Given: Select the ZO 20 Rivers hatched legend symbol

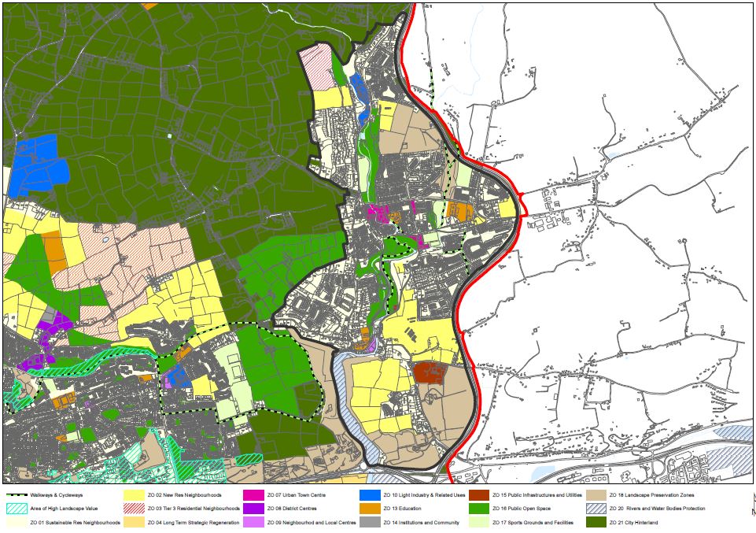Looking at the screenshot, I should pyautogui.click(x=595, y=509).
